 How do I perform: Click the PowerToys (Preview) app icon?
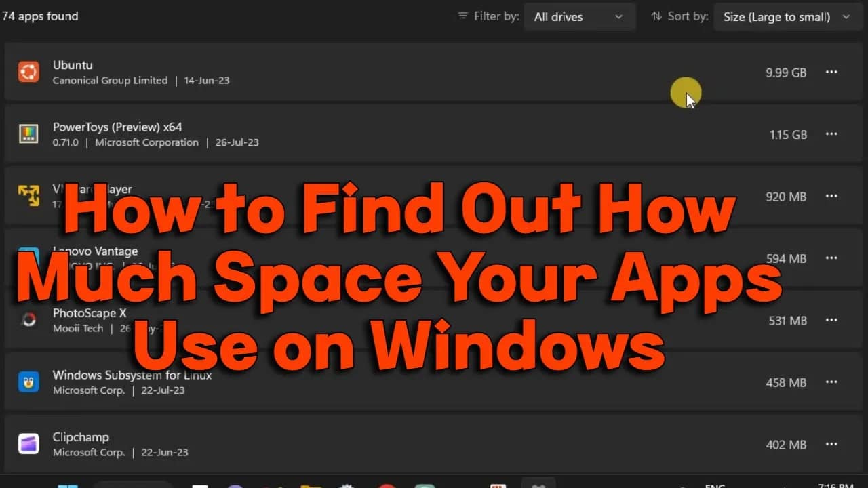(x=28, y=134)
